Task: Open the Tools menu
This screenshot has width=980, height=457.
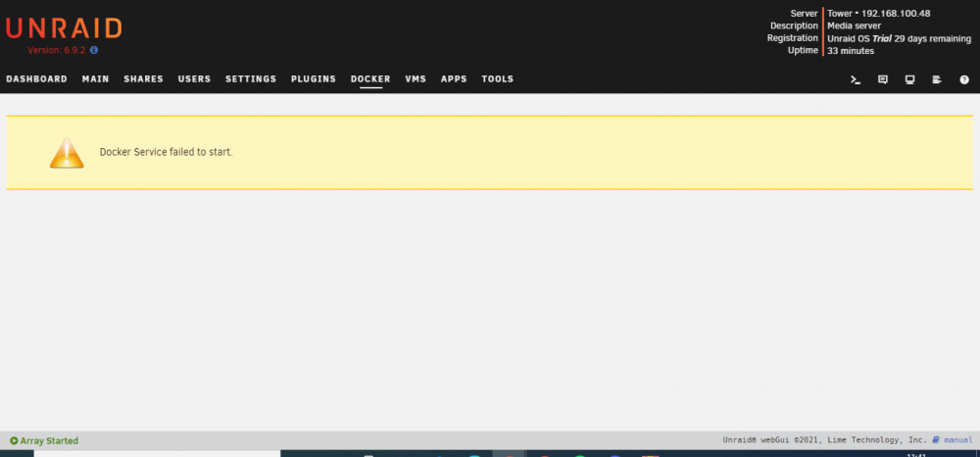Action: [498, 79]
